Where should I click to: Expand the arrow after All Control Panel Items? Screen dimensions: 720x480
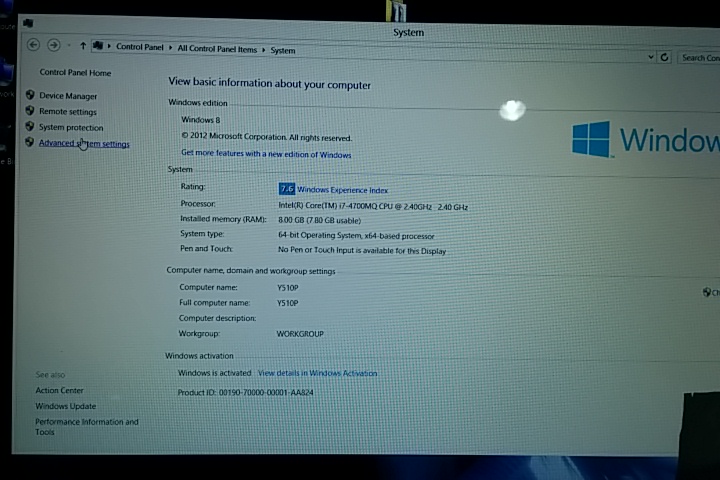tap(264, 50)
